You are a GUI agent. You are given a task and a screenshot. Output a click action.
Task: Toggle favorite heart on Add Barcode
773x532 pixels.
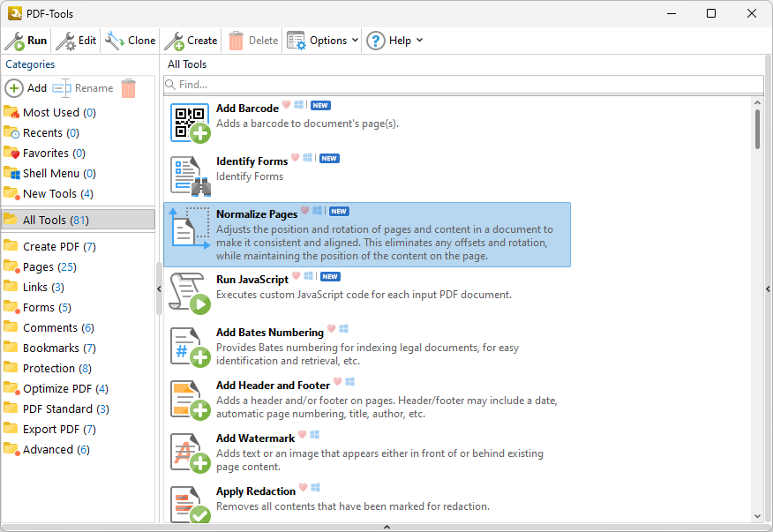tap(287, 105)
